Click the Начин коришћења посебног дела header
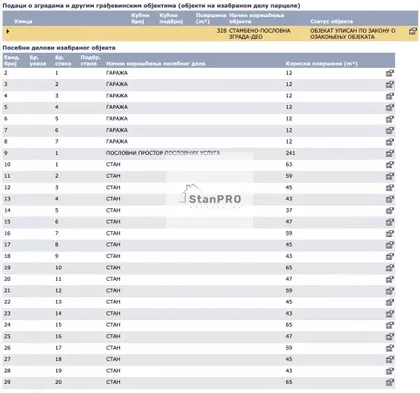Image resolution: width=420 pixels, height=393 pixels. point(156,63)
